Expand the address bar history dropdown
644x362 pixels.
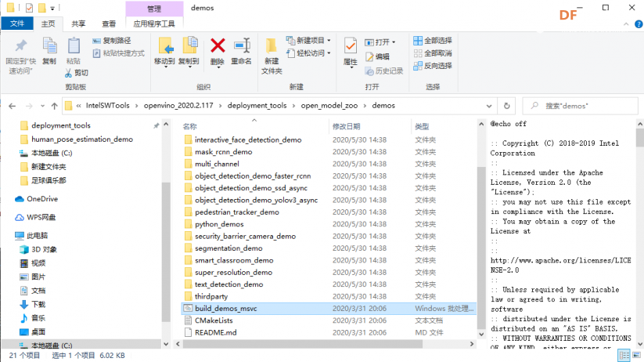(489, 106)
